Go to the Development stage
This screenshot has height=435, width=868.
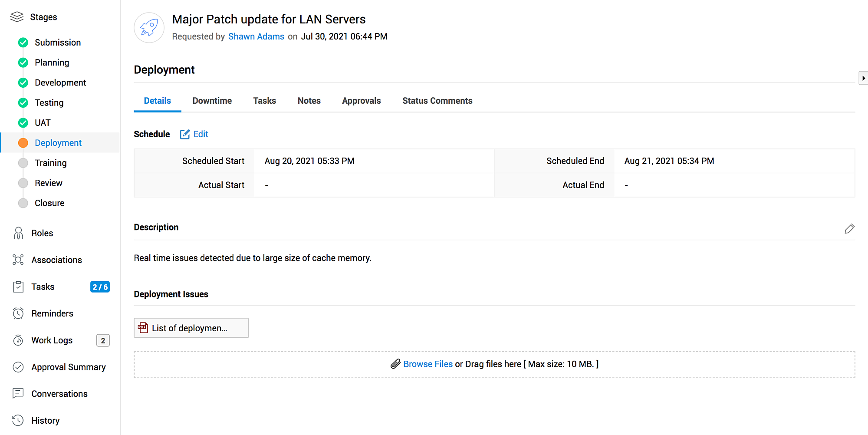tap(60, 82)
